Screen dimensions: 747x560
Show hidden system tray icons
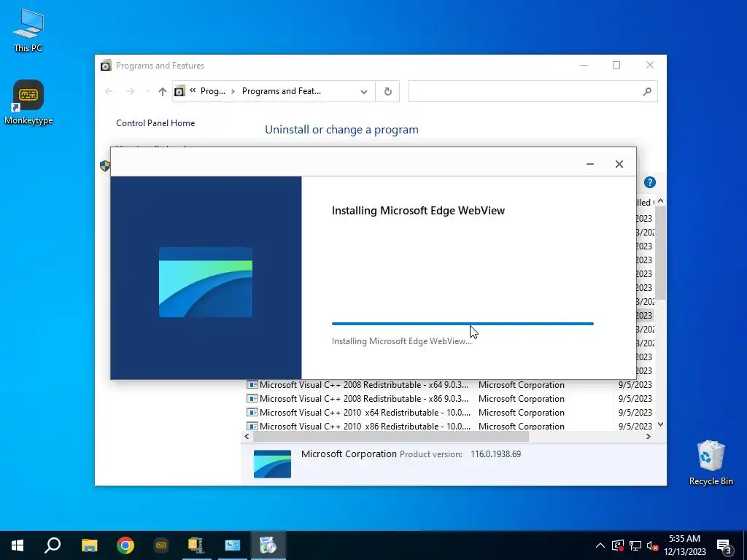(600, 545)
